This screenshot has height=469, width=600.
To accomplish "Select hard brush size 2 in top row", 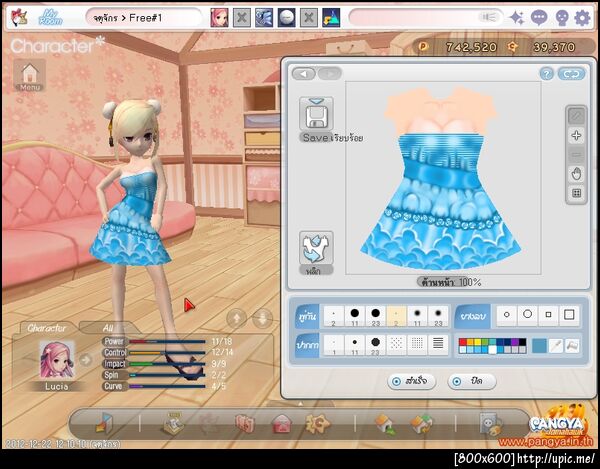I will point(334,316).
